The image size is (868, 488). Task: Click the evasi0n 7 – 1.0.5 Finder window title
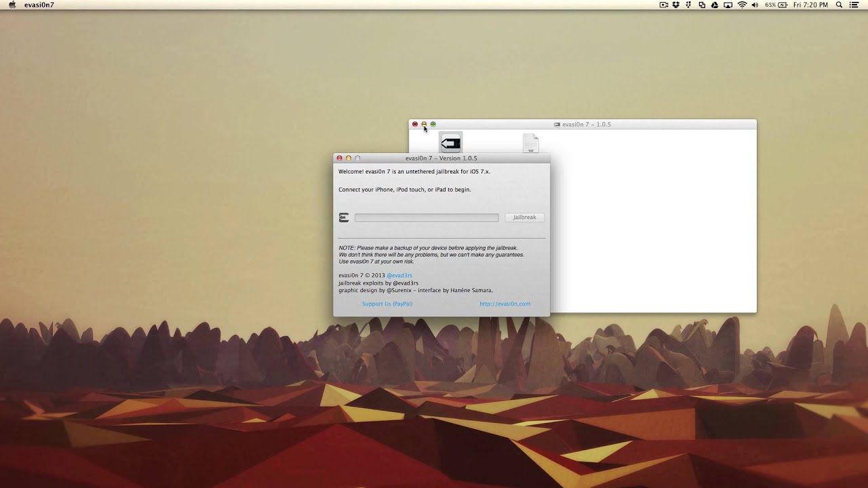pos(587,125)
